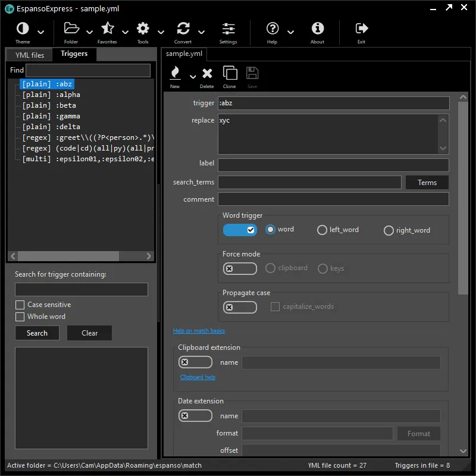Click the New trigger flame icon
This screenshot has height=476, width=476.
click(175, 73)
